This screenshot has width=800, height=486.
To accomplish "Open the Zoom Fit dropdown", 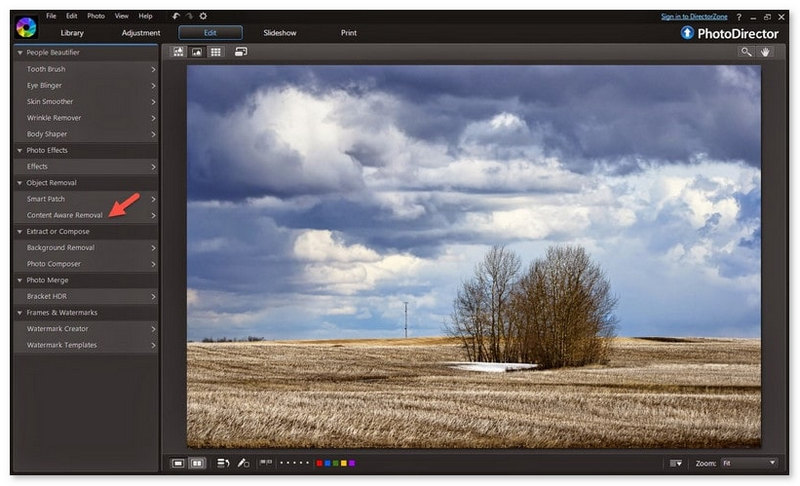I will pyautogui.click(x=749, y=463).
